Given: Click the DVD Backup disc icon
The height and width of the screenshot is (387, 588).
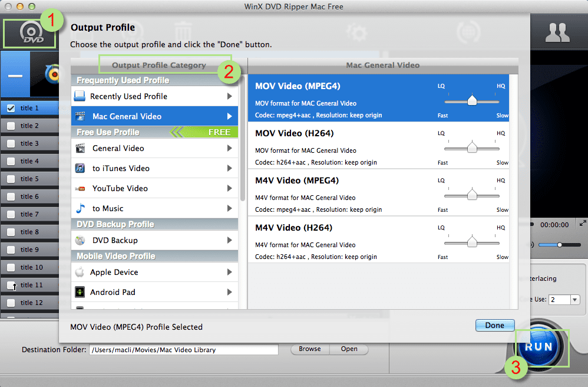Looking at the screenshot, I should click(80, 240).
